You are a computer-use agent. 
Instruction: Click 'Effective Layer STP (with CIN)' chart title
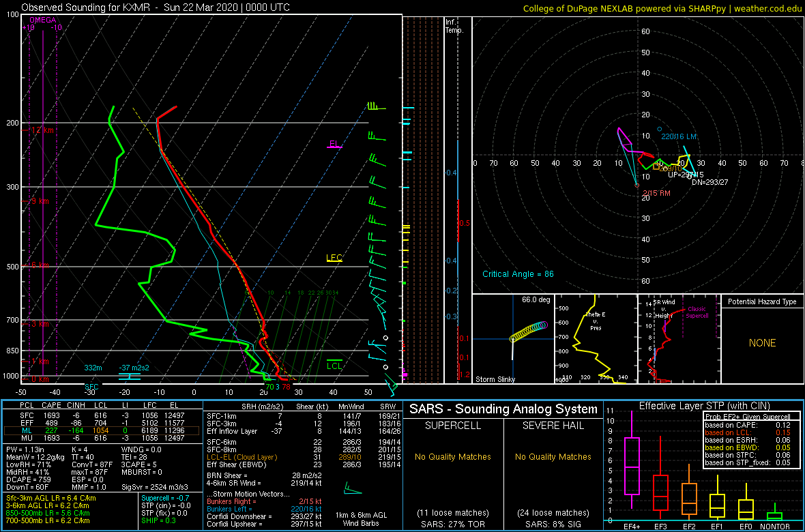[703, 407]
